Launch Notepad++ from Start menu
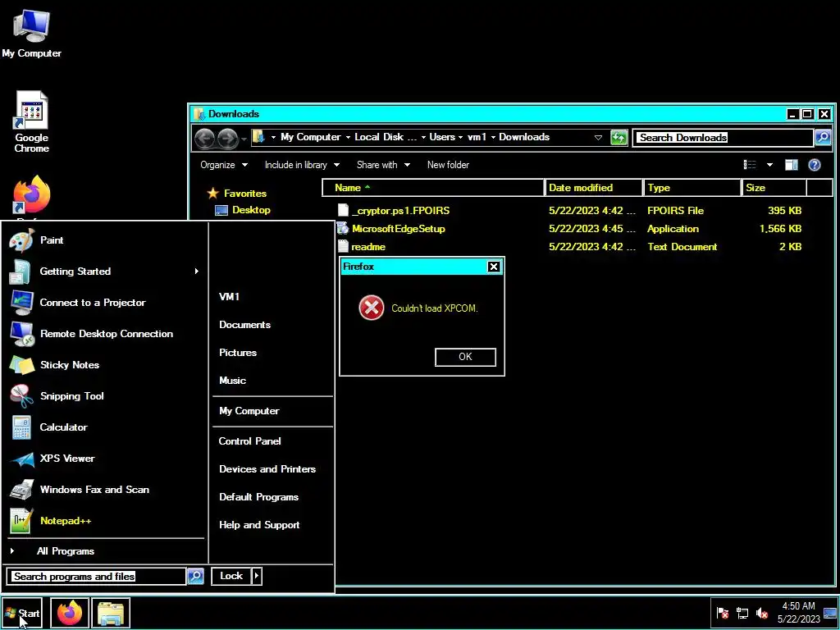 pyautogui.click(x=106, y=520)
